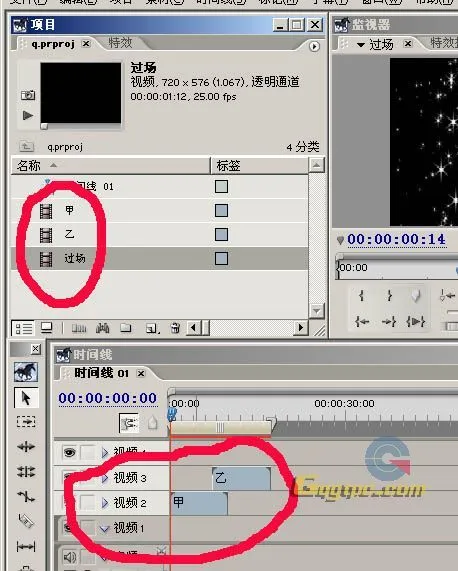Select the Slip tool
The width and height of the screenshot is (458, 571).
[26, 546]
